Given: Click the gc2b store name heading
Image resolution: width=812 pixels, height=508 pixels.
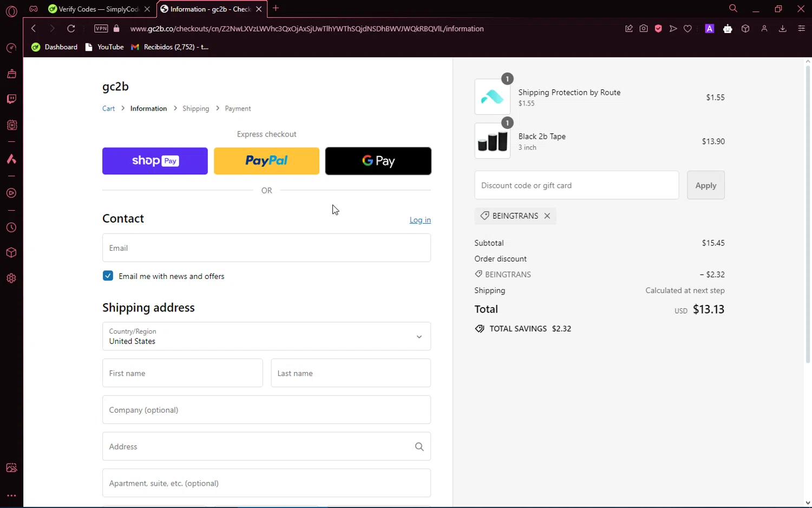Looking at the screenshot, I should coord(115,87).
